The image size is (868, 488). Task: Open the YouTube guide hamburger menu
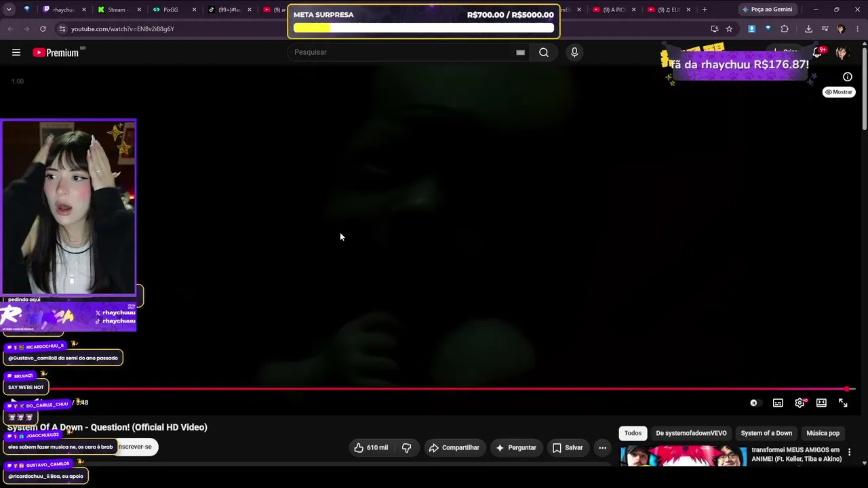[x=16, y=52]
